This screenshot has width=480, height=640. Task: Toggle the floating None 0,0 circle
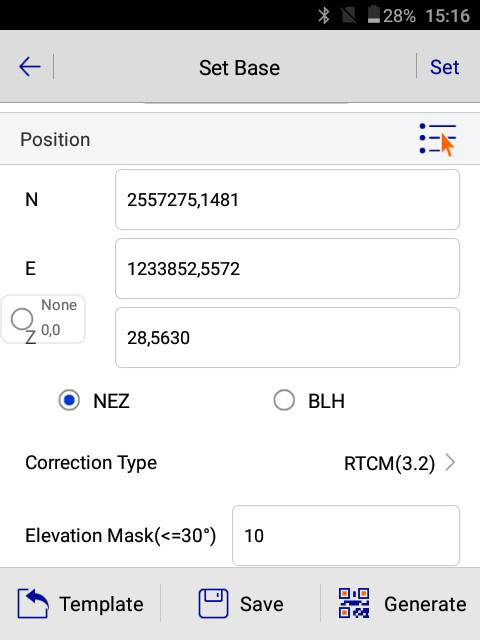click(x=22, y=319)
